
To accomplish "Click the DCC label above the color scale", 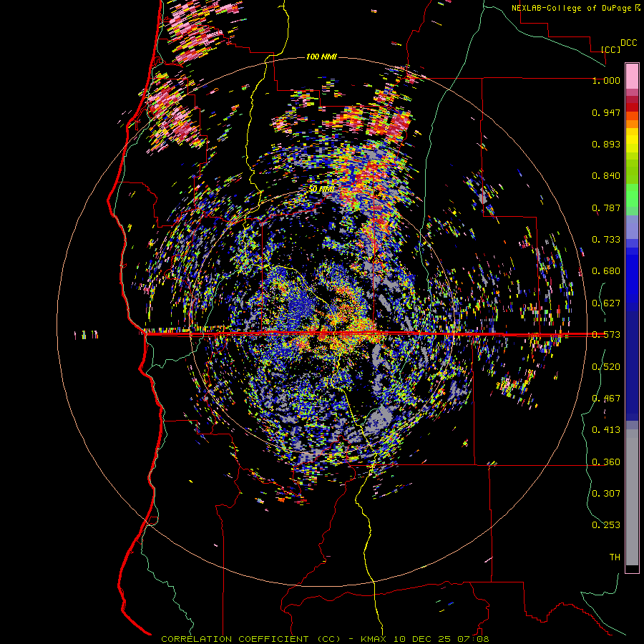I will [x=628, y=43].
